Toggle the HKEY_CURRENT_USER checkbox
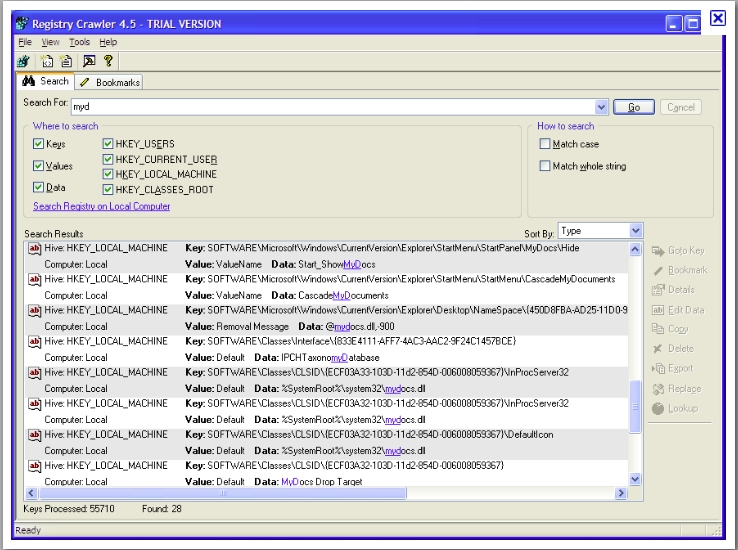738x550 pixels. (108, 159)
